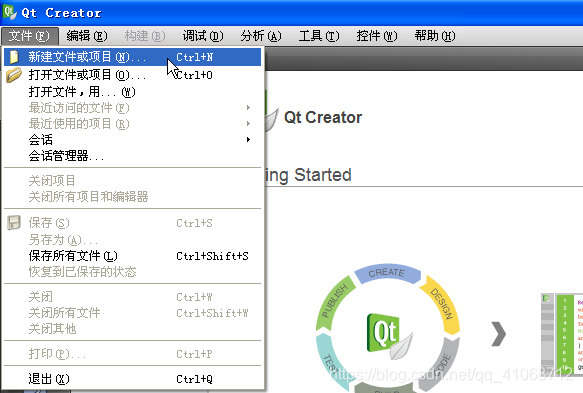Click the 关闭其他 menu entry

(x=132, y=329)
